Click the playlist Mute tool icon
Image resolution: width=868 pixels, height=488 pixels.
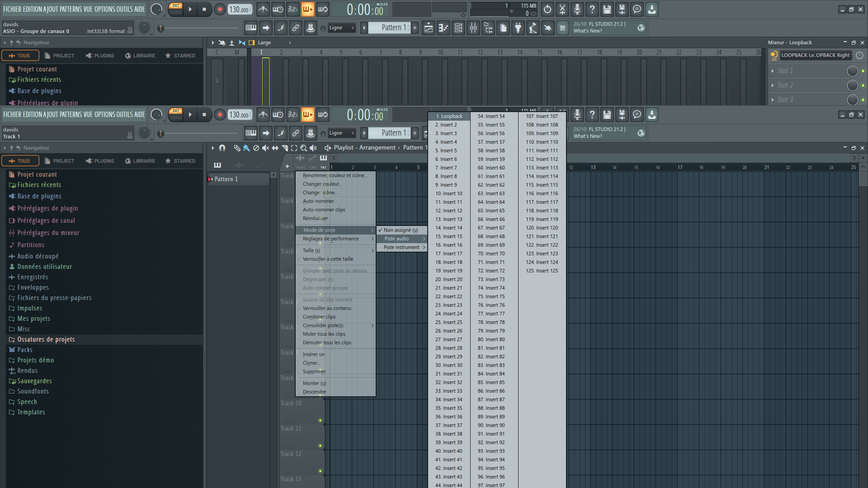click(266, 148)
